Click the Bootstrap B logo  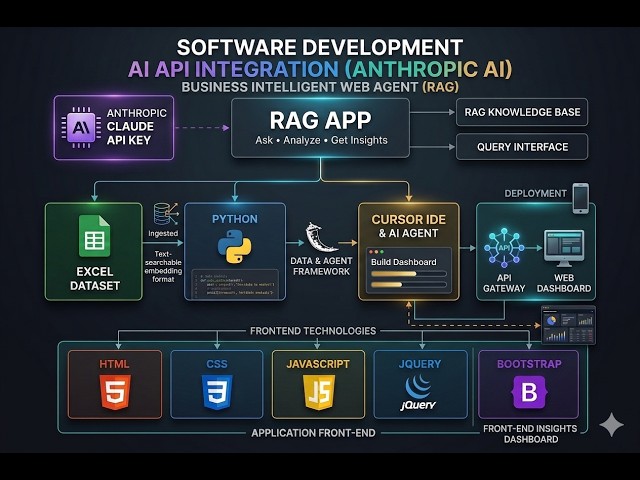[x=529, y=392]
